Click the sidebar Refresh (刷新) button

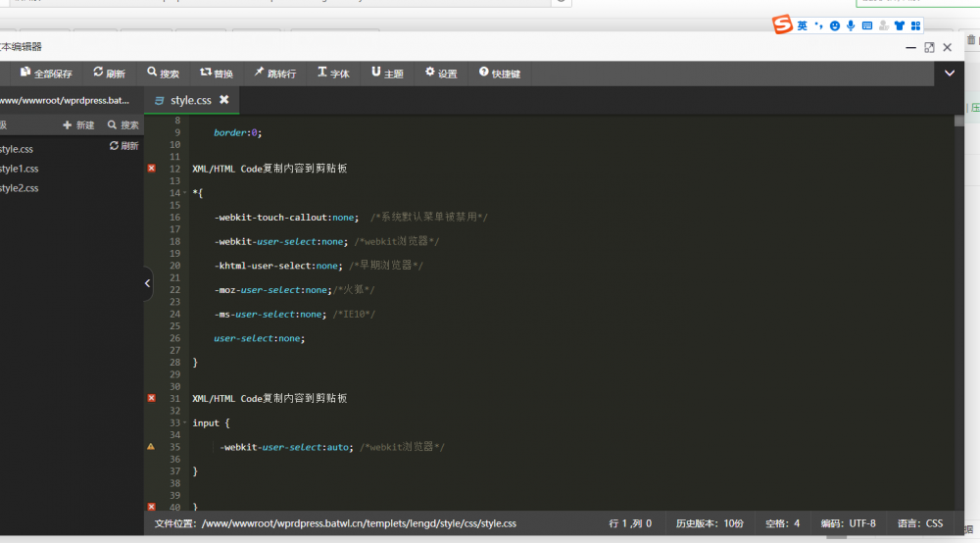123,146
